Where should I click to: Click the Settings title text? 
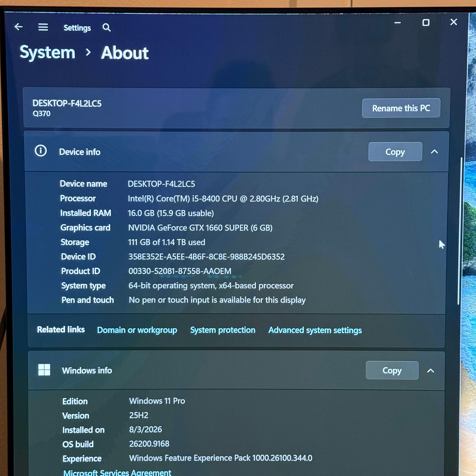point(77,28)
